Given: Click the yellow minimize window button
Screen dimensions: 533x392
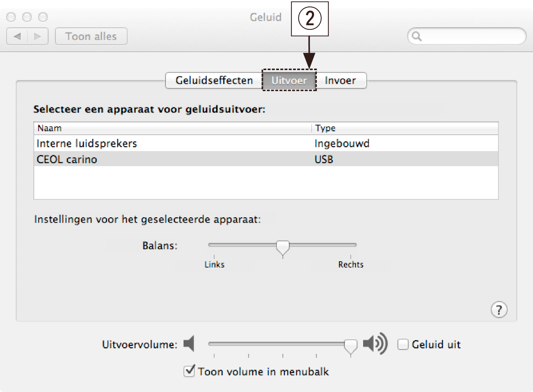Looking at the screenshot, I should pyautogui.click(x=27, y=17).
